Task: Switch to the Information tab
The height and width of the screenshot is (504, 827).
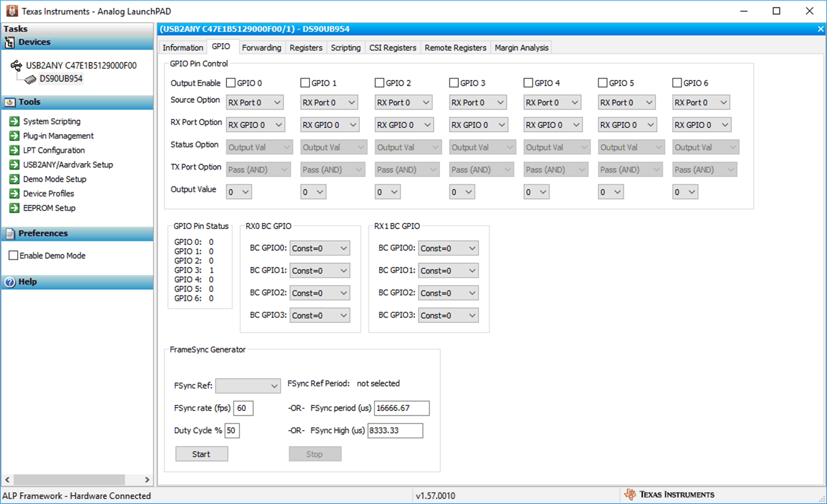Action: pyautogui.click(x=182, y=48)
